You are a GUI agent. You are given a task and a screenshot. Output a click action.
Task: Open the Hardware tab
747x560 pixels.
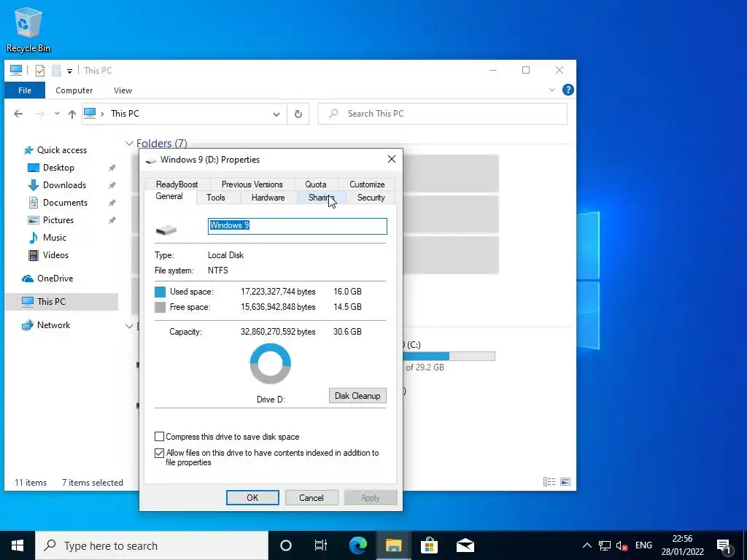pyautogui.click(x=268, y=198)
